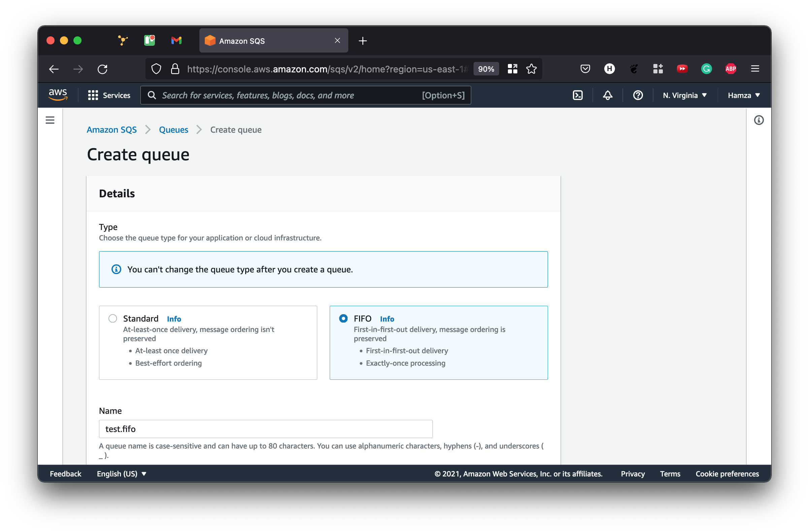The width and height of the screenshot is (809, 532).
Task: Select the Standard queue type
Action: tap(113, 318)
